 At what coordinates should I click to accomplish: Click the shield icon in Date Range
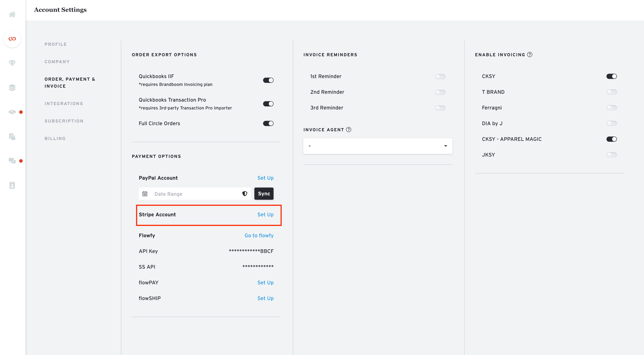(245, 194)
